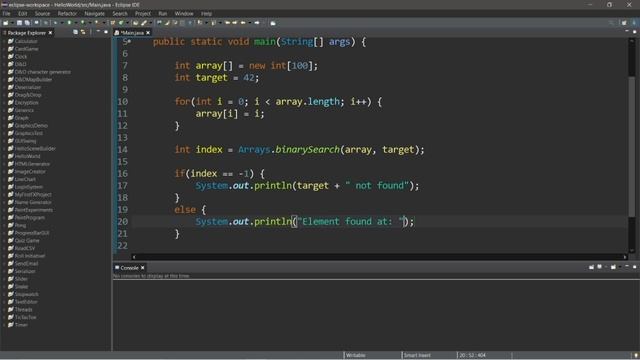Click the Open Console icon in Console toolbar
This screenshot has width=640, height=360.
[x=613, y=267]
